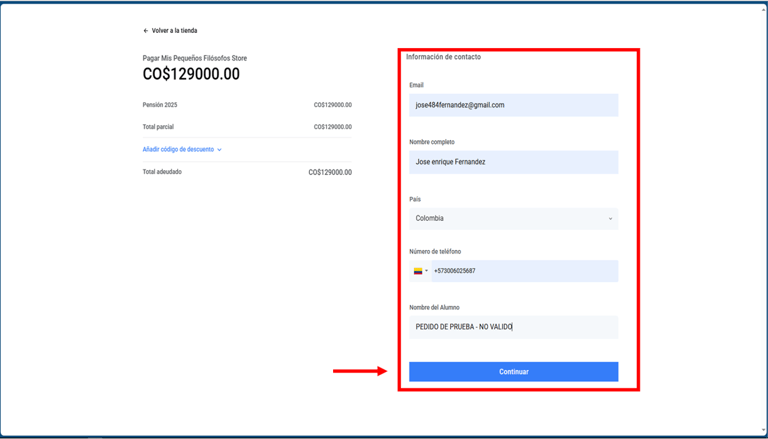Go back via Volver a la tienda link
Viewport: 768px width, 439px height.
(x=174, y=30)
